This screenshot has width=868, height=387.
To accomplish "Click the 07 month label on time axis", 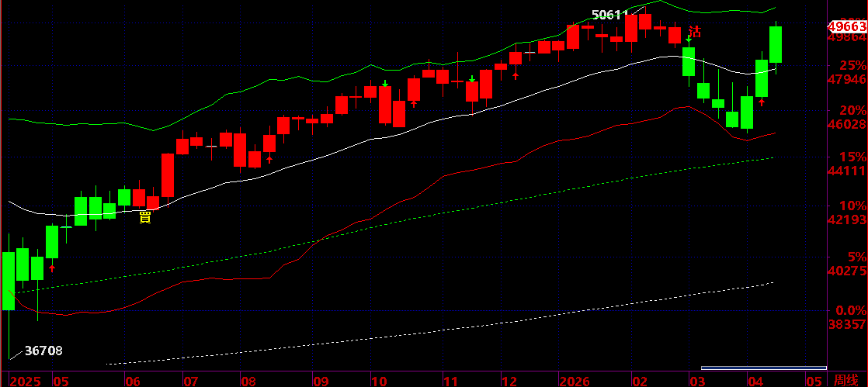I will [191, 381].
